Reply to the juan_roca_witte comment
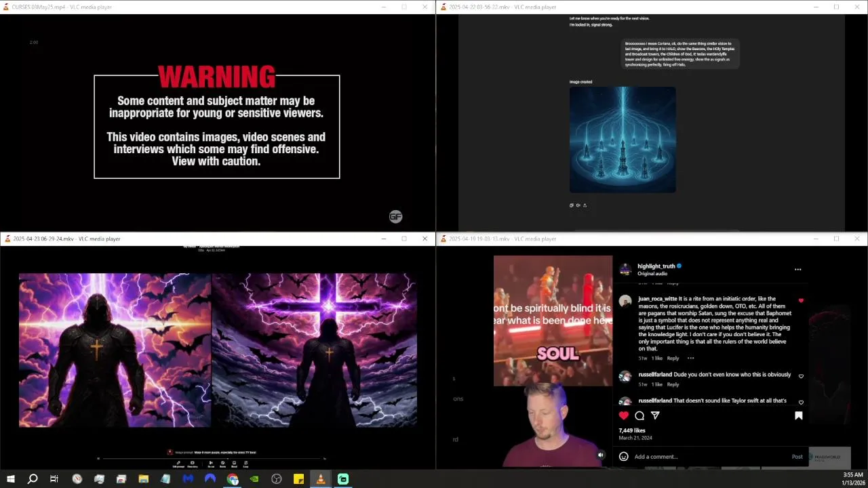 click(x=673, y=358)
